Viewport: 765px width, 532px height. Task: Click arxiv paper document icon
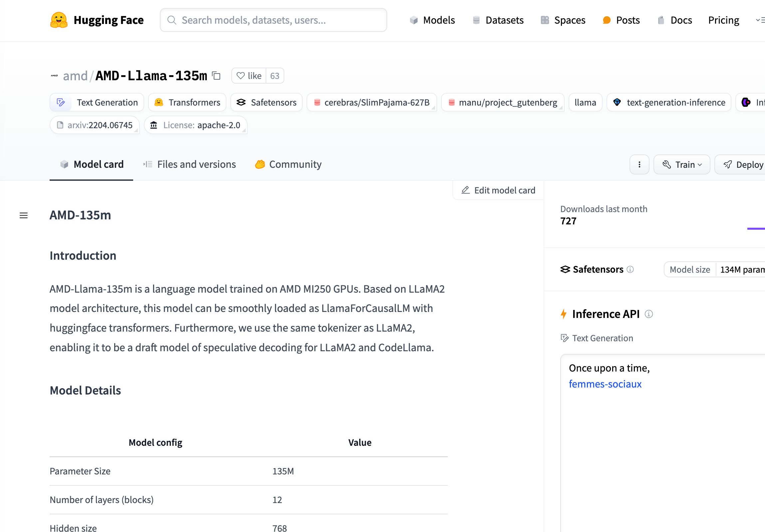tap(60, 125)
